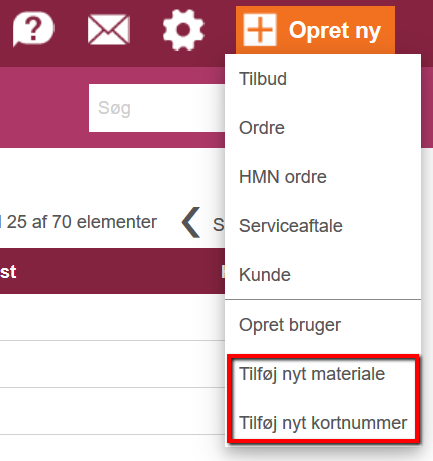433x461 pixels.
Task: Open messages via the envelope icon
Action: click(x=109, y=29)
